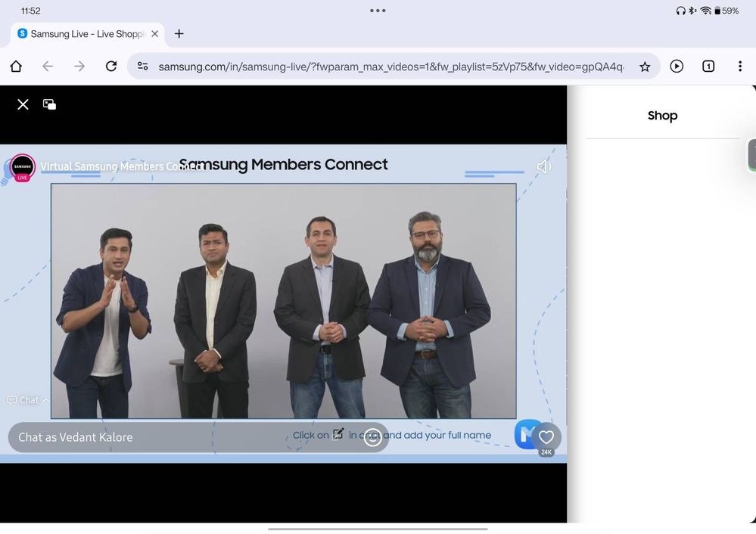Open the three-dot handle at top of screen
The height and width of the screenshot is (534, 756).
click(x=378, y=11)
